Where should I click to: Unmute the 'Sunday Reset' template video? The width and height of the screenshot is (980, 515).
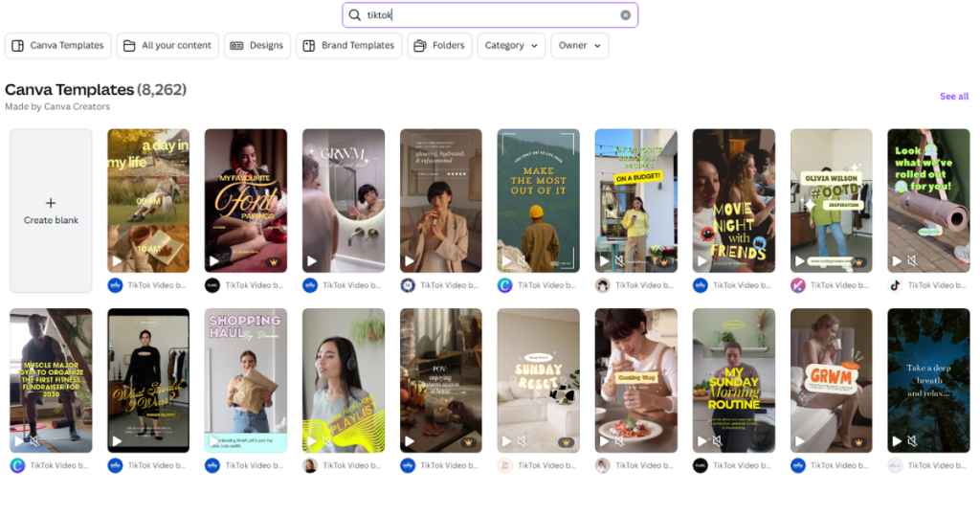click(x=522, y=441)
